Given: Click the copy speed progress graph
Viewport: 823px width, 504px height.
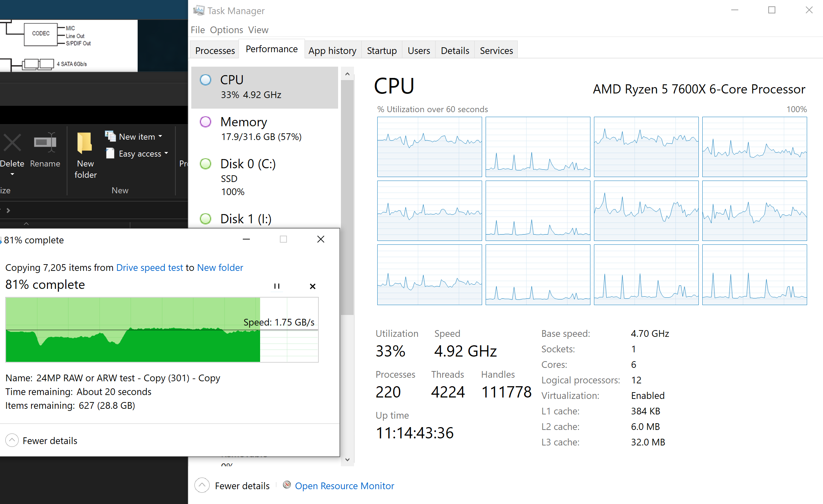Looking at the screenshot, I should pos(162,329).
